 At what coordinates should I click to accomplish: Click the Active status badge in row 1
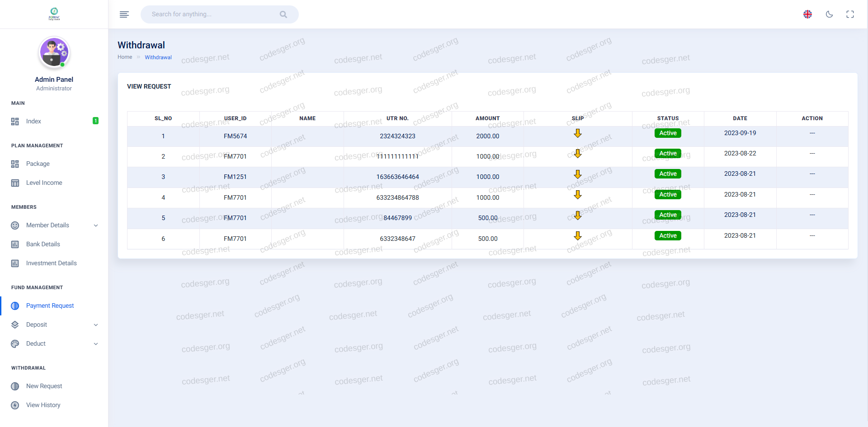click(x=667, y=133)
